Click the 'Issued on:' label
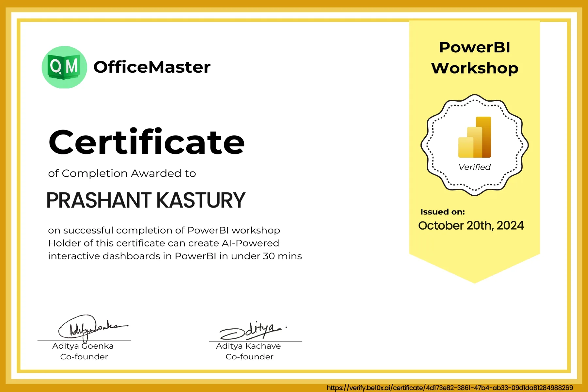 pos(443,212)
